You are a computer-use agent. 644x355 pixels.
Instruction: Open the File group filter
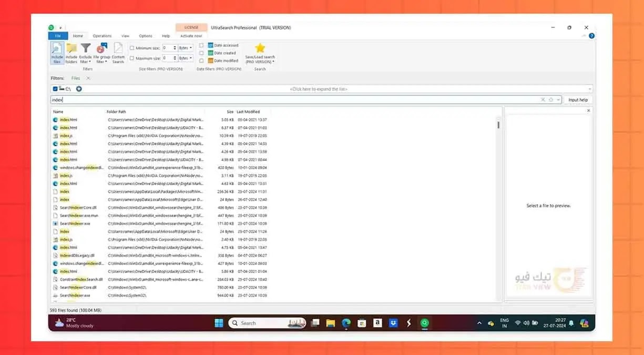coord(101,53)
